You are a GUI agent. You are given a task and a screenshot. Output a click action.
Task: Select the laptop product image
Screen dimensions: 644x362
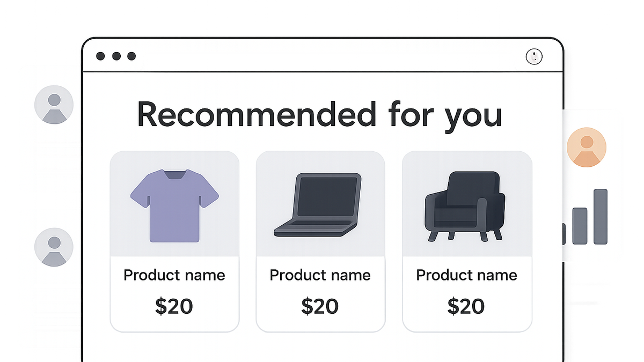[x=318, y=205]
